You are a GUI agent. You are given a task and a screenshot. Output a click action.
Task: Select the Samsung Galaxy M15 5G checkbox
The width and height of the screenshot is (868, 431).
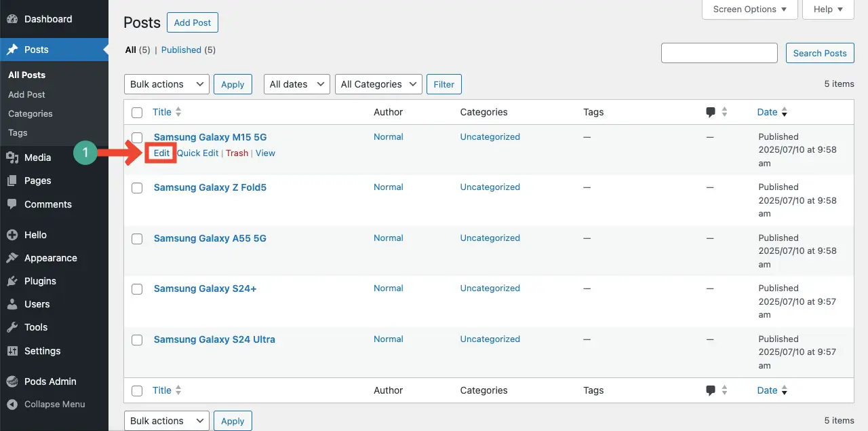coord(137,138)
